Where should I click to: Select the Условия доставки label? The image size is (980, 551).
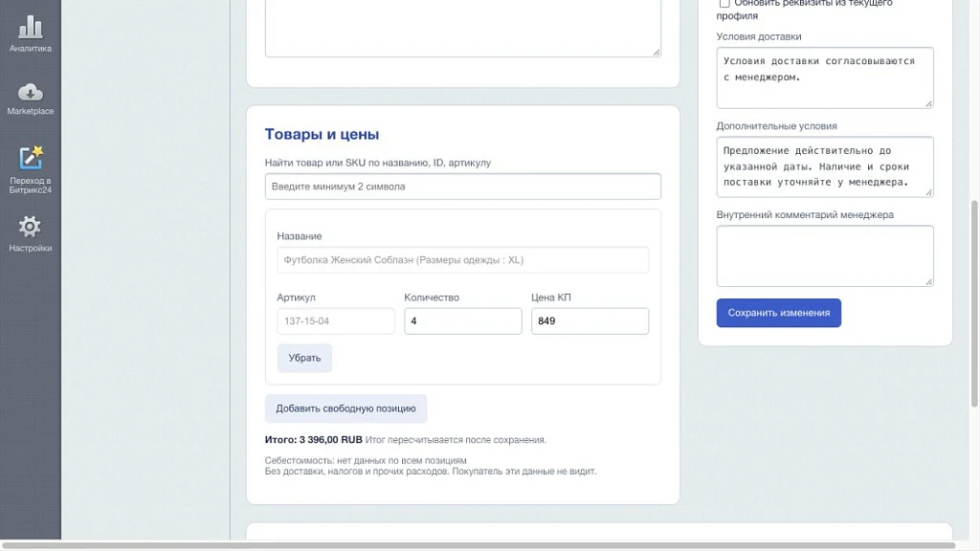click(759, 36)
